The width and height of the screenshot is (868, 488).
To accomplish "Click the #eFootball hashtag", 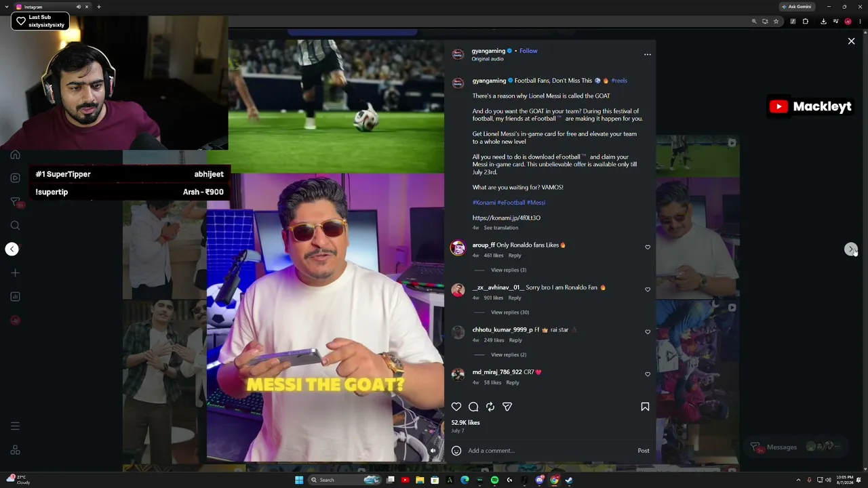I will click(511, 203).
